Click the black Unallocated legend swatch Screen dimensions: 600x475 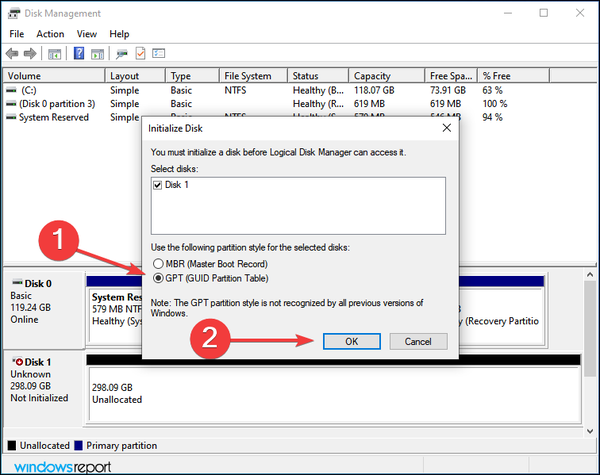tap(12, 446)
